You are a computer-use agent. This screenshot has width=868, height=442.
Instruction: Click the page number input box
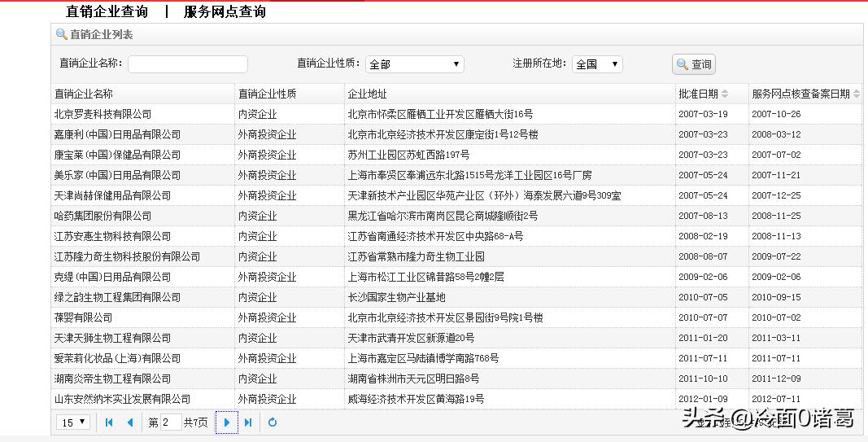tap(171, 422)
